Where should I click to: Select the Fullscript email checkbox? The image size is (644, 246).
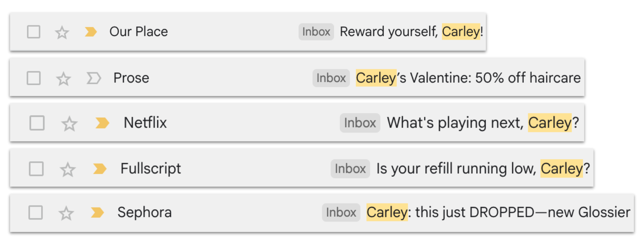point(36,169)
